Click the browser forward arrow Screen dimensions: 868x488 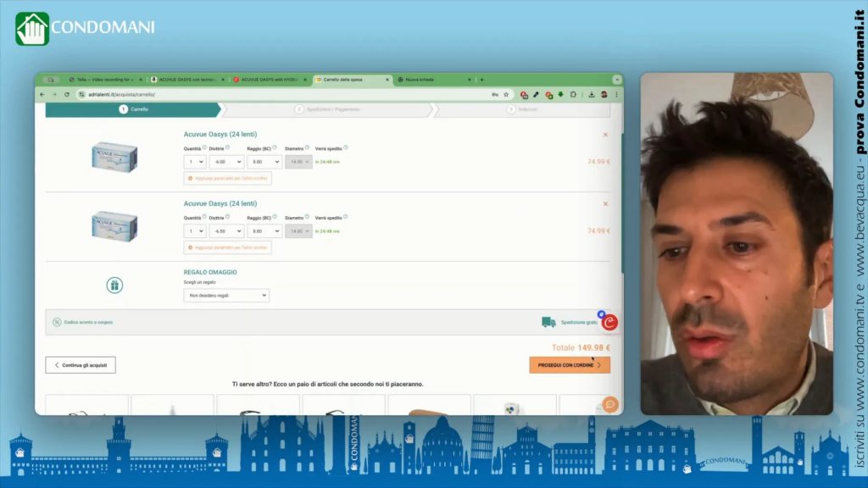coord(54,95)
